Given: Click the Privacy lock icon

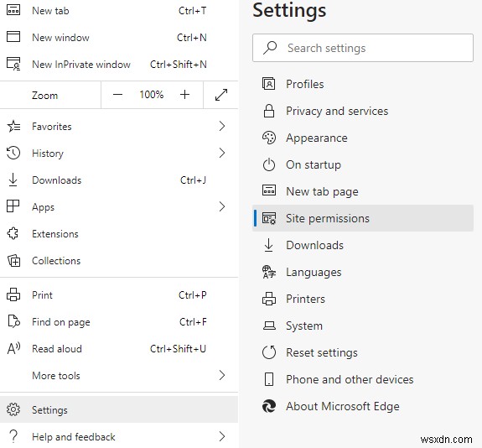Looking at the screenshot, I should click(269, 111).
